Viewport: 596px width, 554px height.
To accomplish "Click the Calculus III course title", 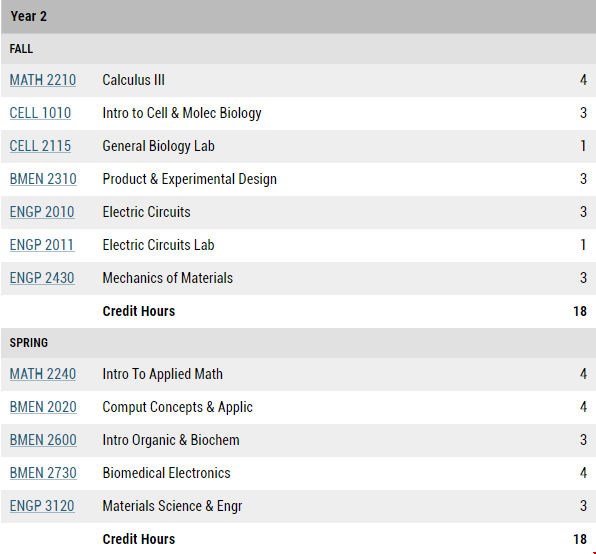I will coord(133,80).
